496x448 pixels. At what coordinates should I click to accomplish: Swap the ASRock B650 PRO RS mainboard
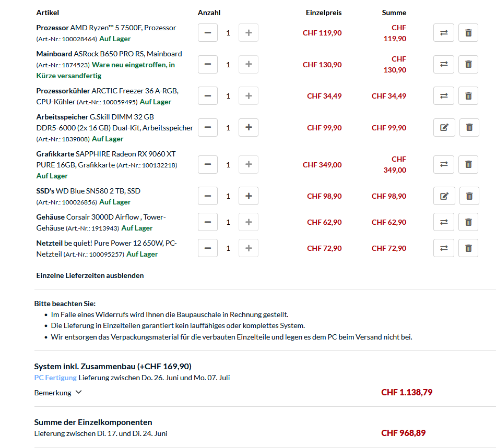pos(443,65)
